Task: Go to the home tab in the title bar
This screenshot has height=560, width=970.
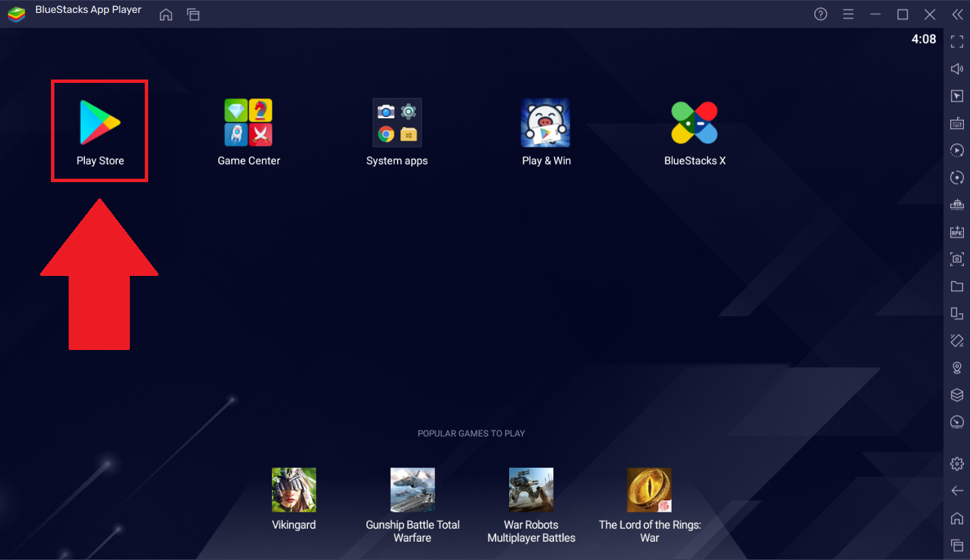Action: (x=166, y=14)
